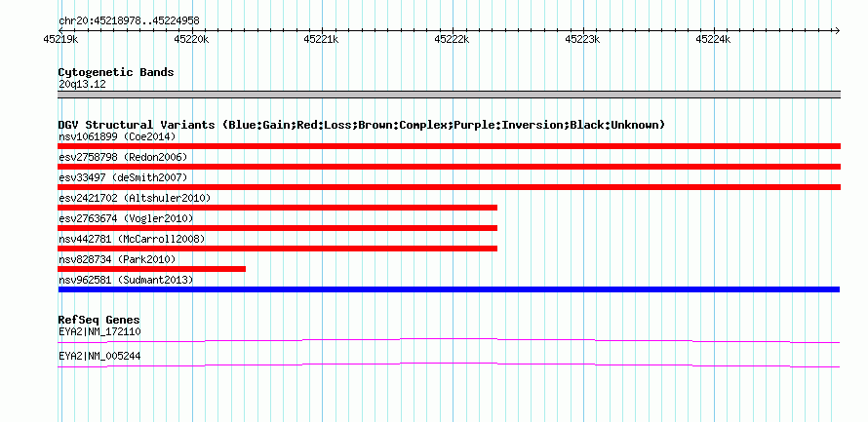Open the EYA2|NM_172110 gene label
The image size is (868, 422).
[99, 331]
